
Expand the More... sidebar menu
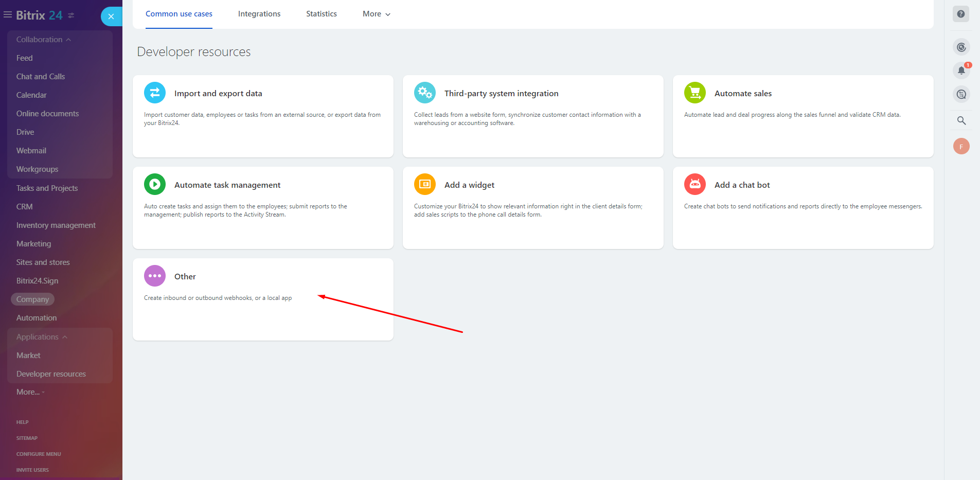[x=30, y=392]
